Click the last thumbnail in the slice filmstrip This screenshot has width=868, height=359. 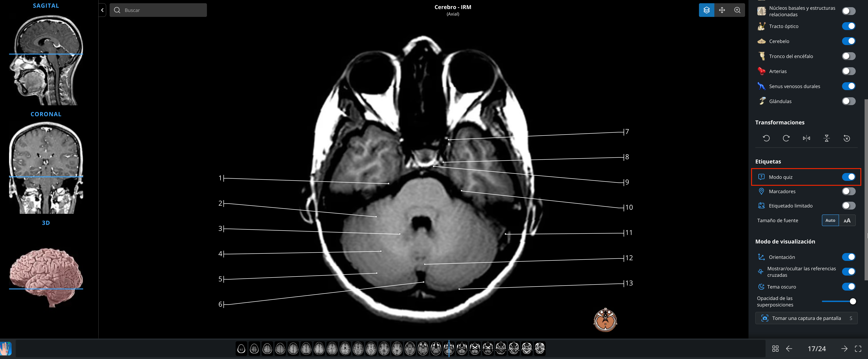(540, 349)
